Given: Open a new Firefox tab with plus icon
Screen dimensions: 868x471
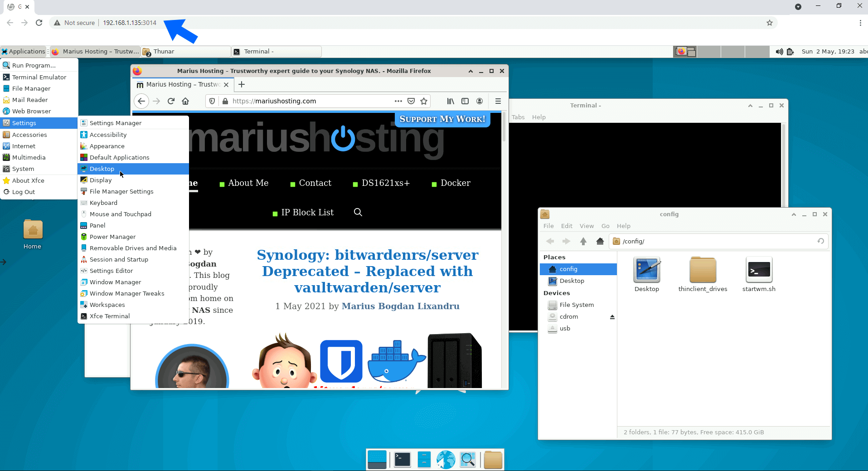Looking at the screenshot, I should click(242, 84).
